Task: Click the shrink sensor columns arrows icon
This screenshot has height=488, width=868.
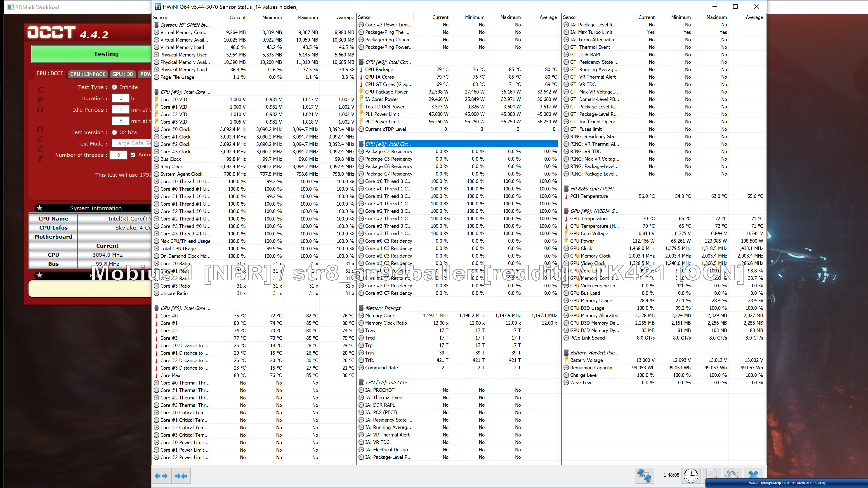Action: coord(181,476)
